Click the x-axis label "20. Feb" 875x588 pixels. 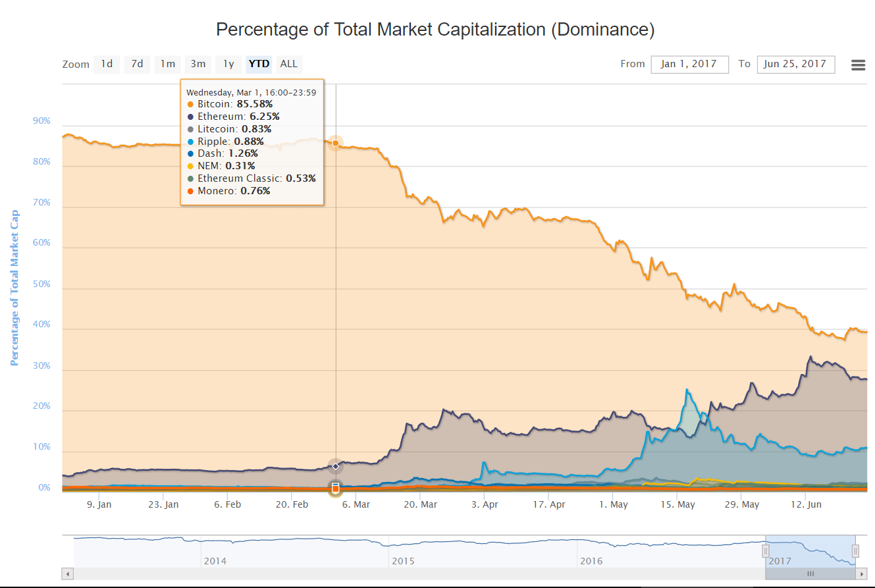292,505
